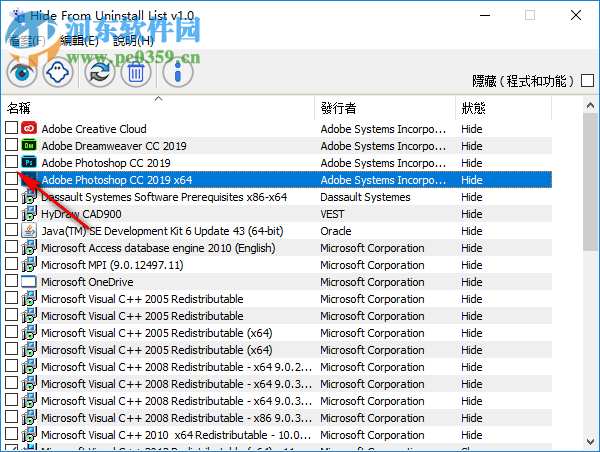Open the 編輯(E) menu
The width and height of the screenshot is (600, 452).
[79, 40]
